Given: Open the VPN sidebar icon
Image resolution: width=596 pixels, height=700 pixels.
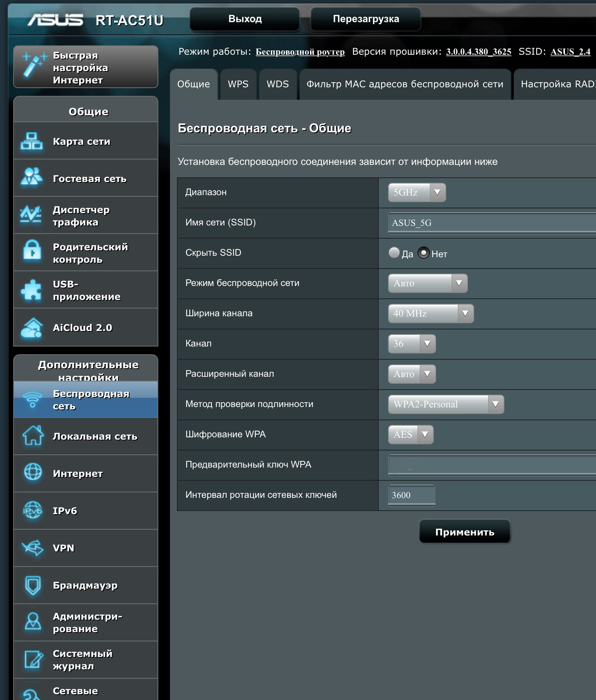Looking at the screenshot, I should pyautogui.click(x=33, y=548).
